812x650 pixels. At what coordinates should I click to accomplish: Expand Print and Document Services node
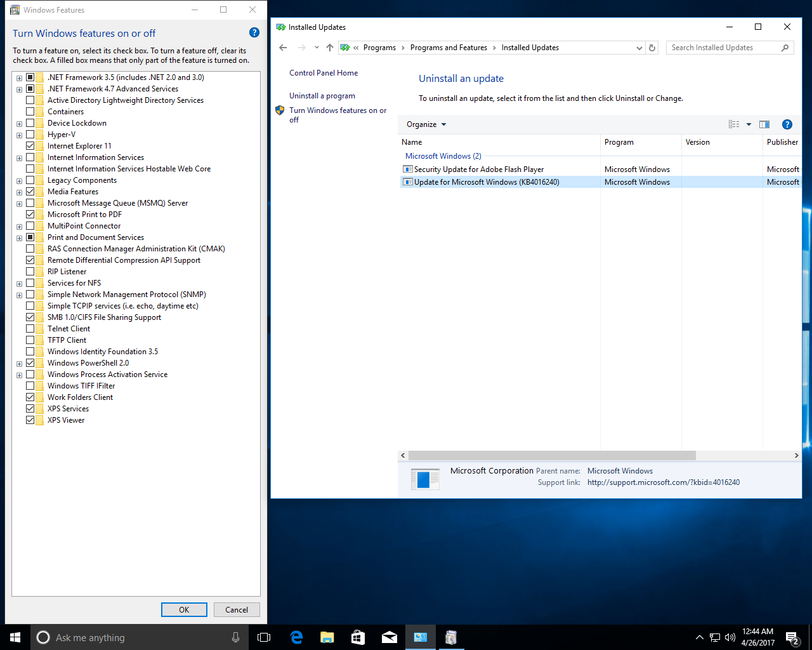click(19, 238)
